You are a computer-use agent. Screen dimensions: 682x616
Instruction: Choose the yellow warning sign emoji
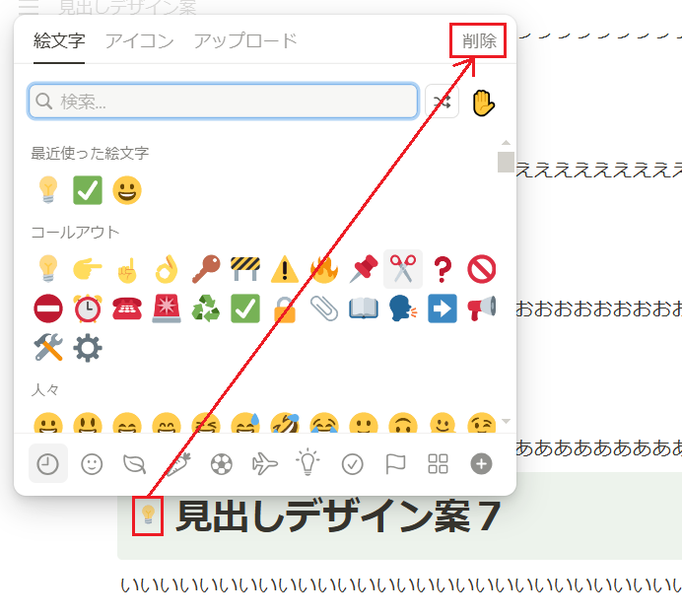285,269
